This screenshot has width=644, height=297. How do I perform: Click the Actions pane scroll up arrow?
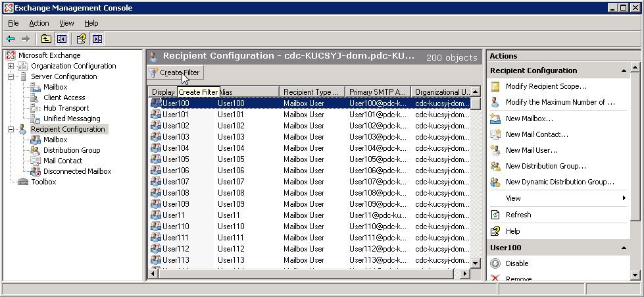click(635, 67)
